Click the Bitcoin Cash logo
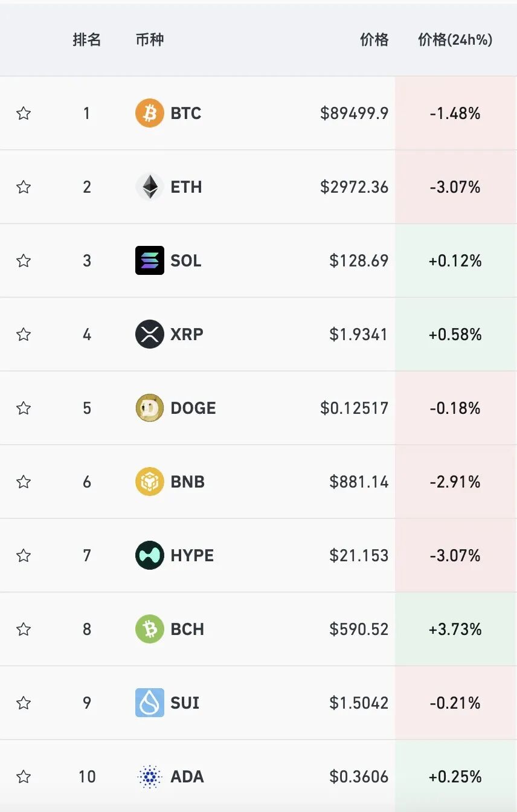The height and width of the screenshot is (812, 517). point(149,629)
